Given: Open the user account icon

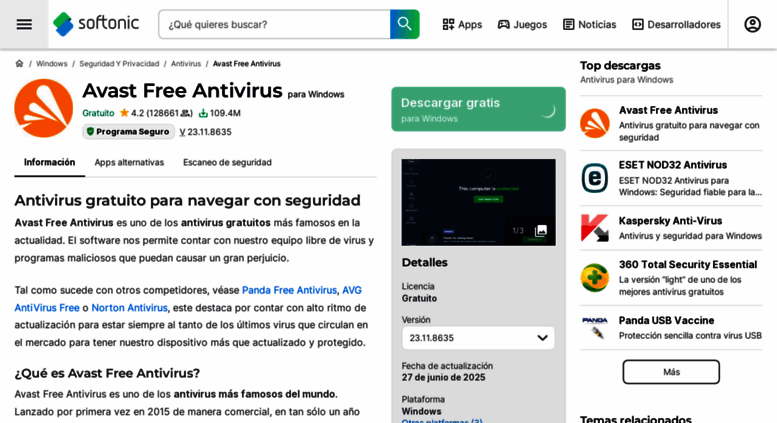Looking at the screenshot, I should click(x=752, y=24).
